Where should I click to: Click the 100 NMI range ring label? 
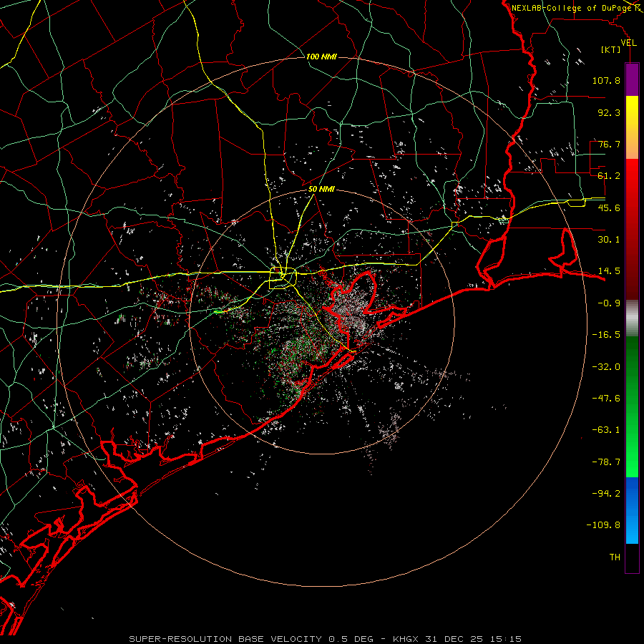coord(321,57)
